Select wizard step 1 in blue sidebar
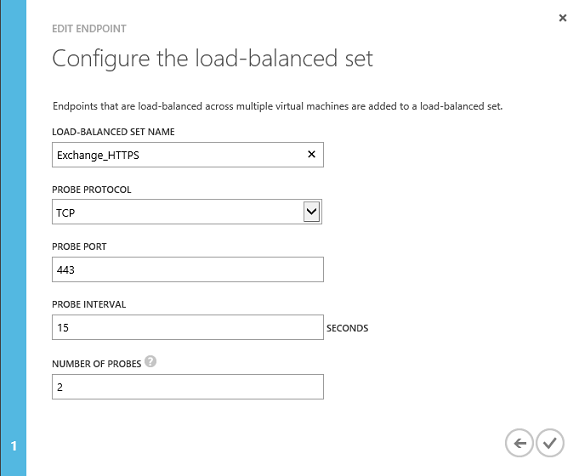579x476 pixels. (x=14, y=446)
